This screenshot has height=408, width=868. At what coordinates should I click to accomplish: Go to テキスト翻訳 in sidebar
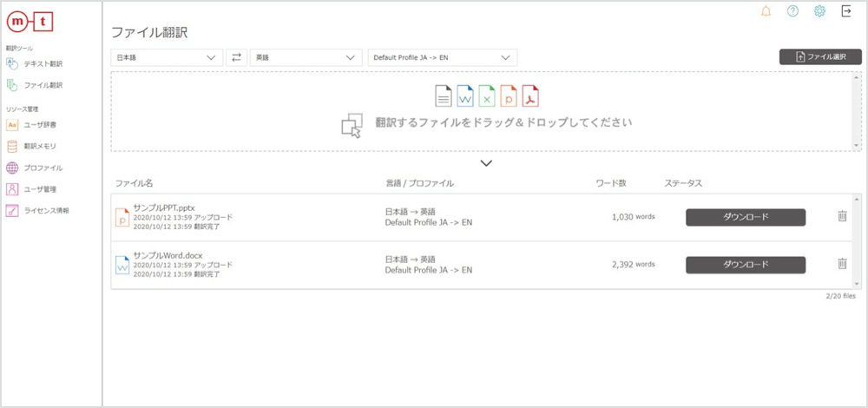point(42,63)
